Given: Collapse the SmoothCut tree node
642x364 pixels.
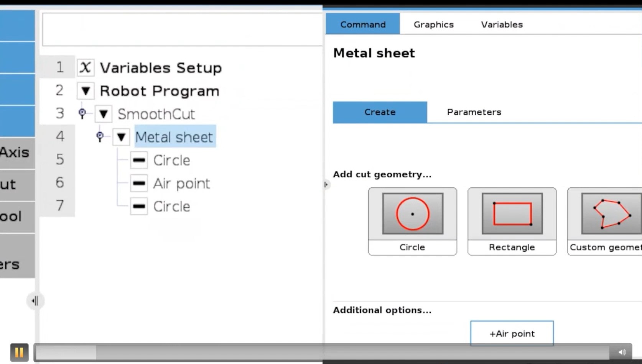Looking at the screenshot, I should [103, 114].
